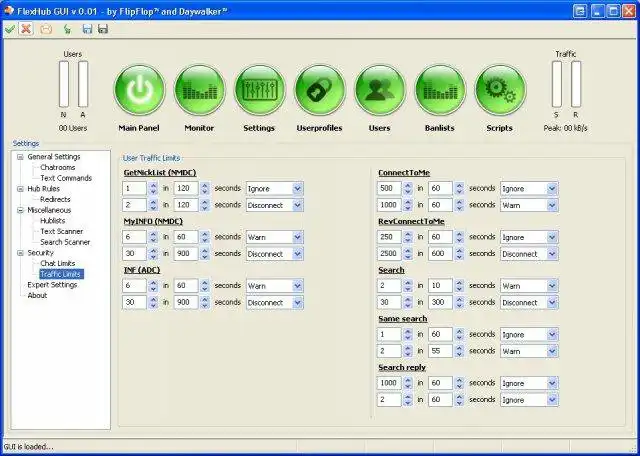Open Userprofiles via green padlock icon
The image size is (640, 456).
(x=319, y=90)
